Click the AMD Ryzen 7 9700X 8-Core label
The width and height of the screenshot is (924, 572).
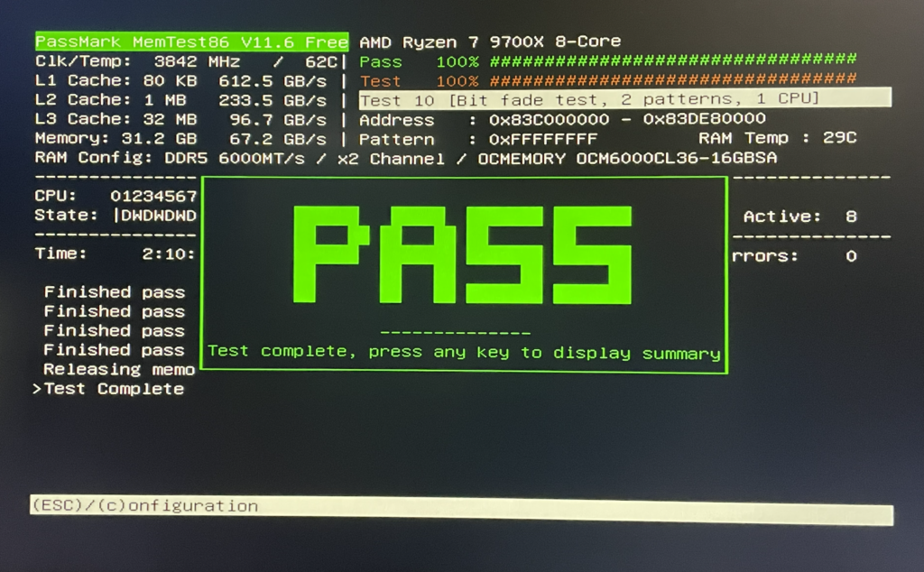click(490, 42)
